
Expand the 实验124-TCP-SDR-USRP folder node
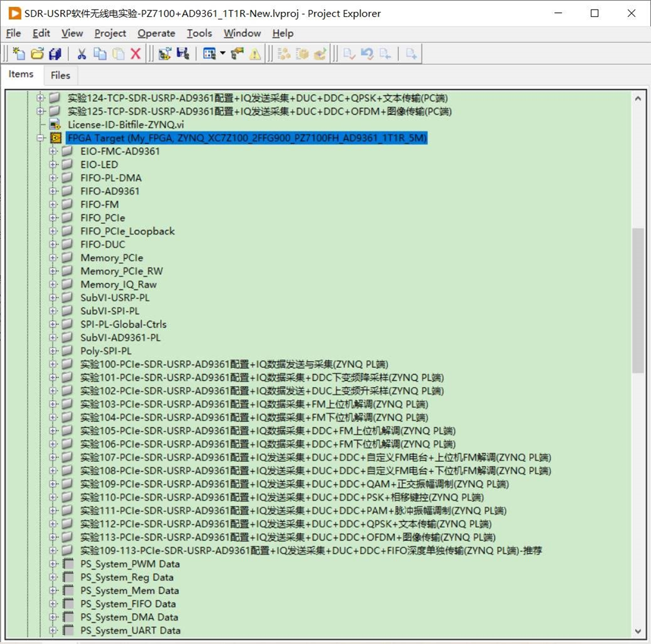click(40, 98)
